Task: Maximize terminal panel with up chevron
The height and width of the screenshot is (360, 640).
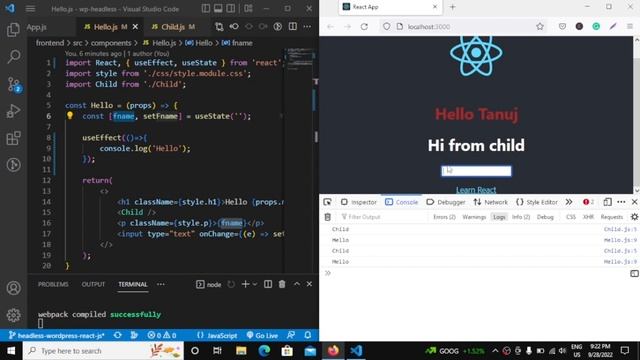Action: tap(297, 284)
